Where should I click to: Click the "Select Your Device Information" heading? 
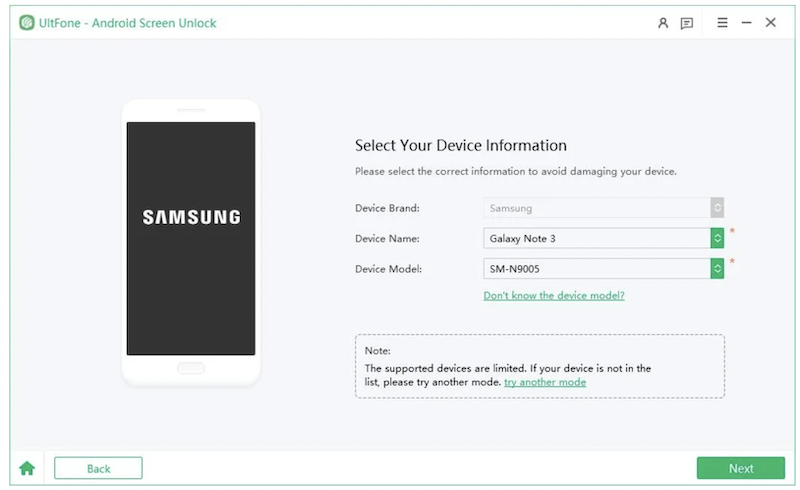point(461,145)
